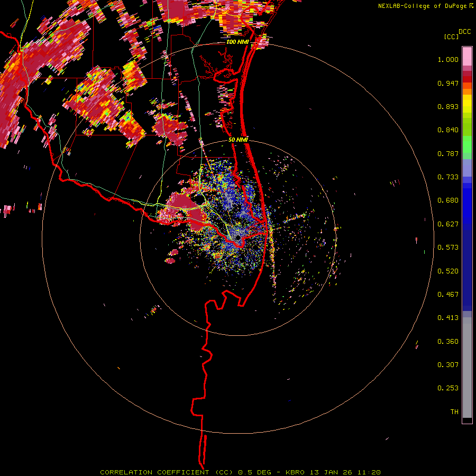
Task: Select the 0.360 legend value
Action: (448, 342)
